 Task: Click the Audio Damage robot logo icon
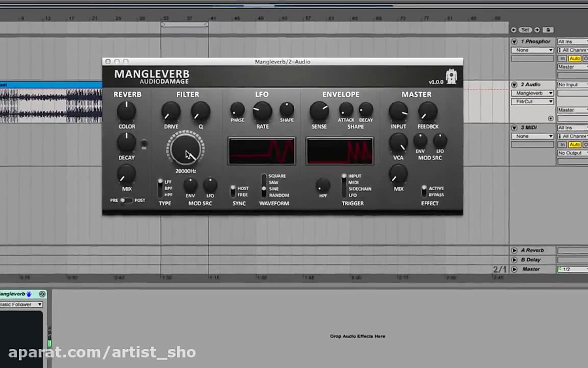click(451, 76)
